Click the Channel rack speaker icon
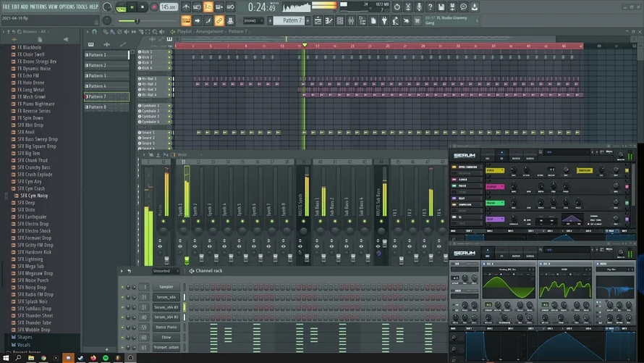644x363 pixels. click(x=192, y=271)
